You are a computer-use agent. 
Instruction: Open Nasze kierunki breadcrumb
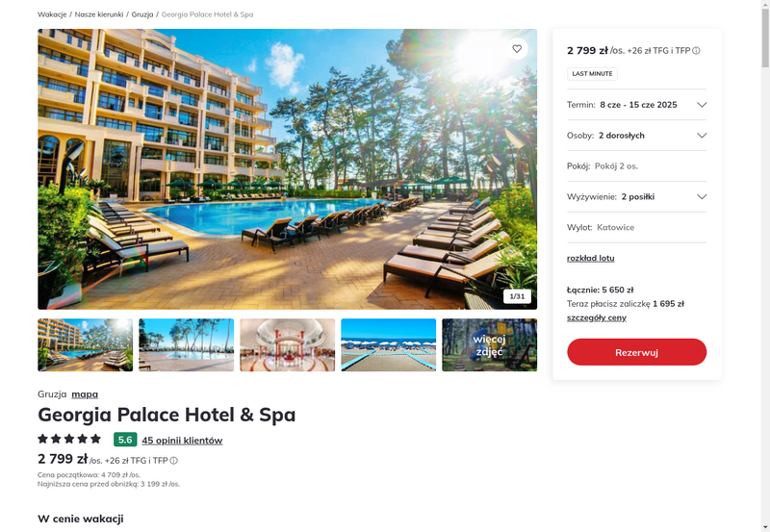pos(99,14)
